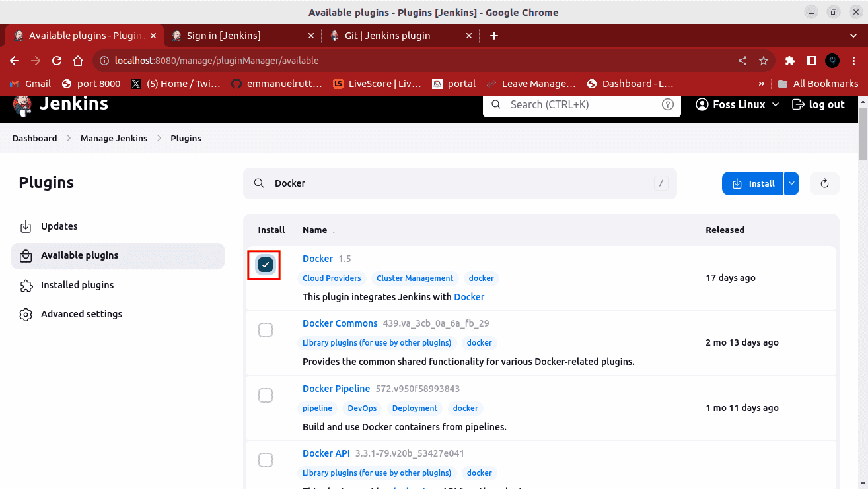Screen dimensions: 868x489
Task: Reload the page with Chrome's reload icon
Action: pos(57,61)
